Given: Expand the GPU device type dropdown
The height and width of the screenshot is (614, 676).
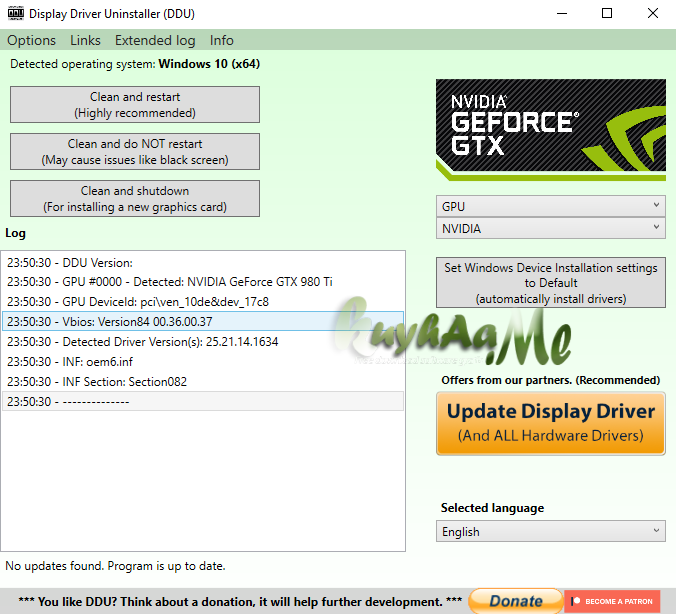Looking at the screenshot, I should [551, 206].
